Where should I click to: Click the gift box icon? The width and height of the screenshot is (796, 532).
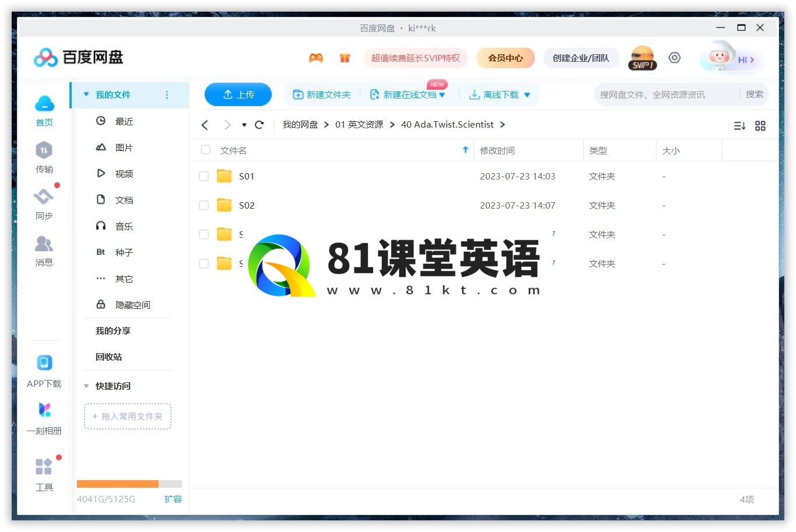pyautogui.click(x=345, y=58)
